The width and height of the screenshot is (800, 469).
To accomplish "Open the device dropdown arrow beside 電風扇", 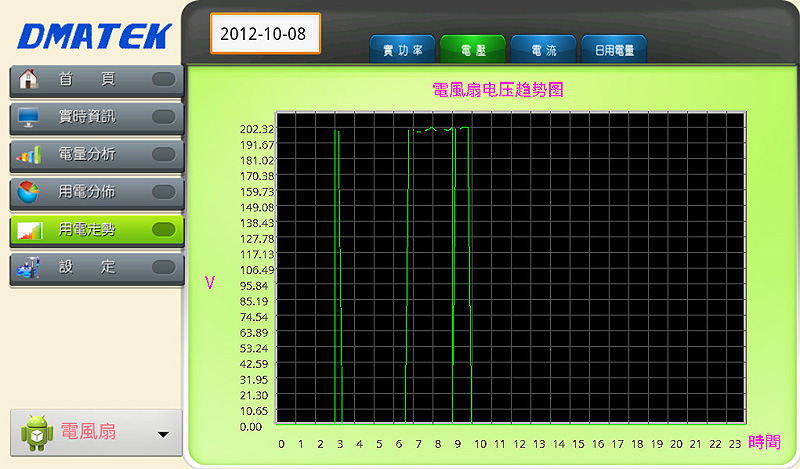I will coord(163,434).
